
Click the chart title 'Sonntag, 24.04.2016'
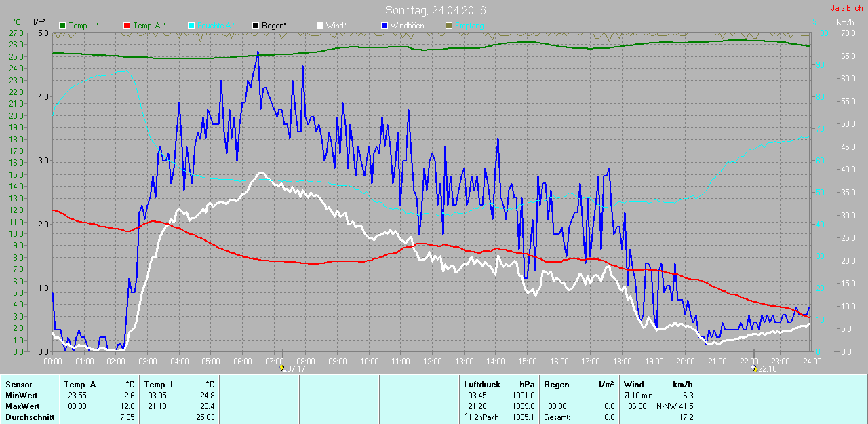click(x=435, y=10)
